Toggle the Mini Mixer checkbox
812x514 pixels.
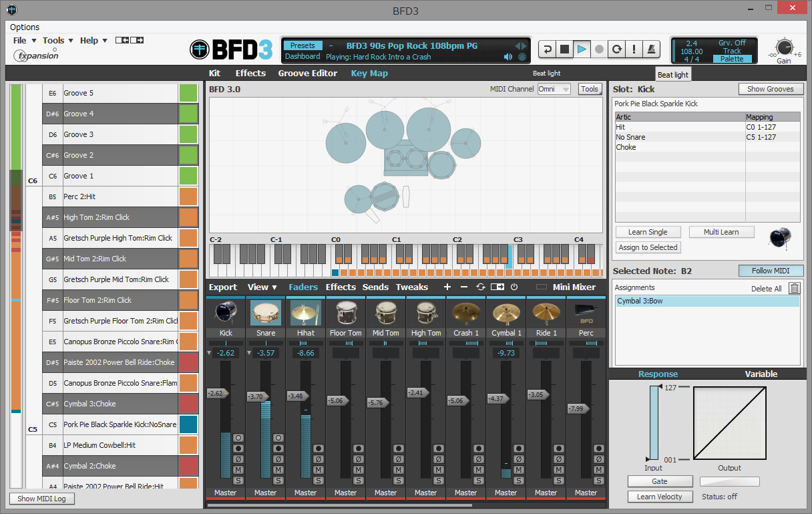click(542, 287)
